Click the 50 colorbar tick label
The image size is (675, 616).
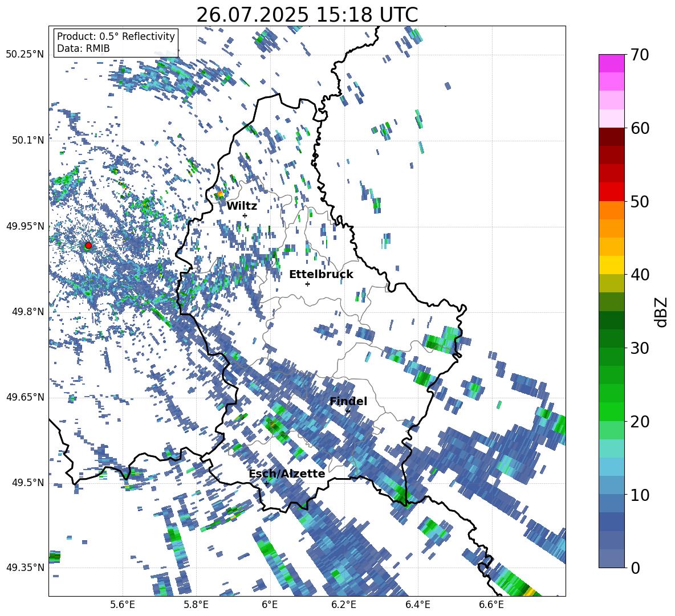click(640, 202)
